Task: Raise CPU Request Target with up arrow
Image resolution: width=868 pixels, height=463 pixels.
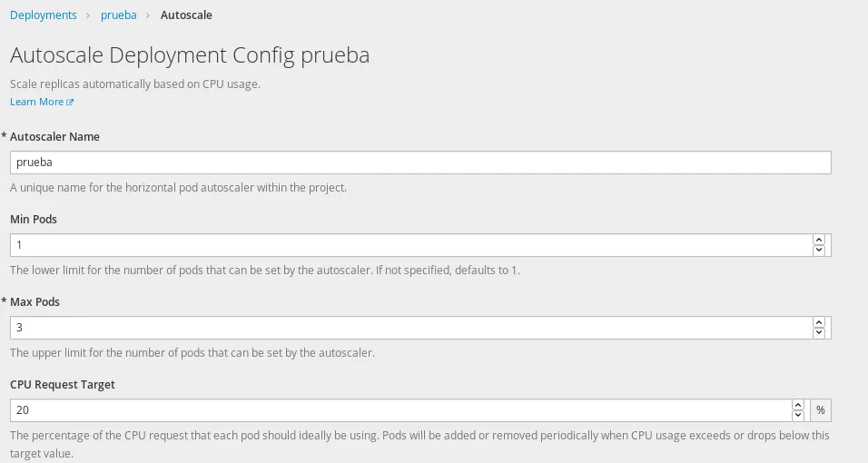Action: pos(798,406)
